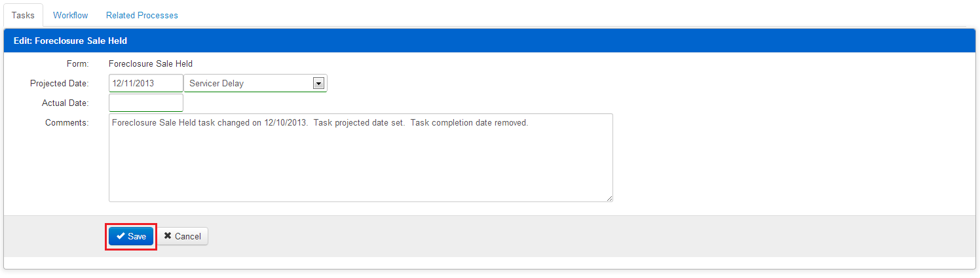Image resolution: width=980 pixels, height=278 pixels.
Task: Click the checkmark icon on Save
Action: tap(121, 236)
